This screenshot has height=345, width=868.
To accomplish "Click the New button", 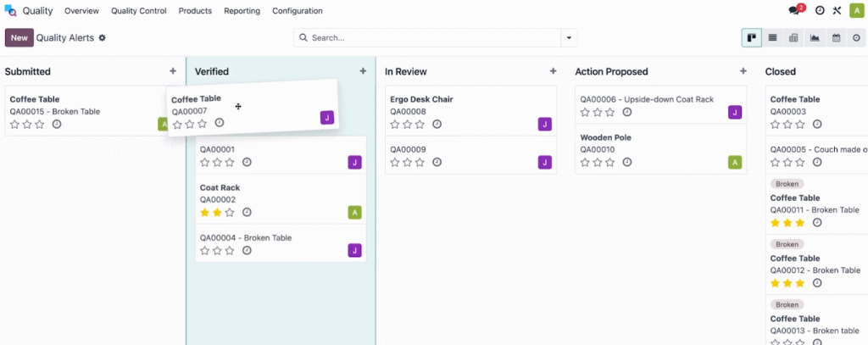I will click(19, 37).
